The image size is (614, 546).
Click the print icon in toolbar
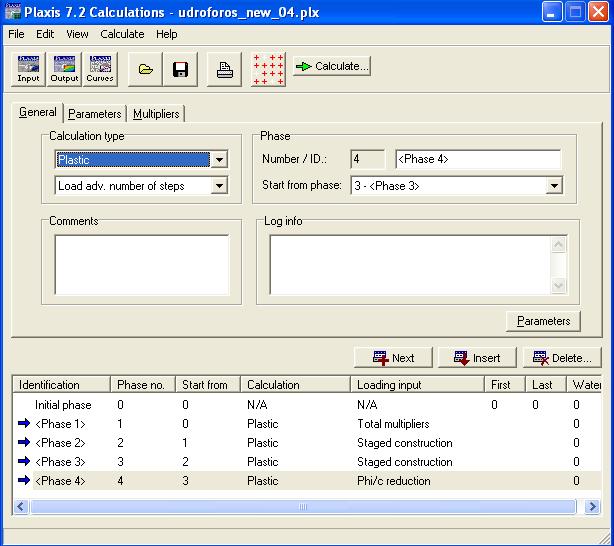[x=224, y=69]
